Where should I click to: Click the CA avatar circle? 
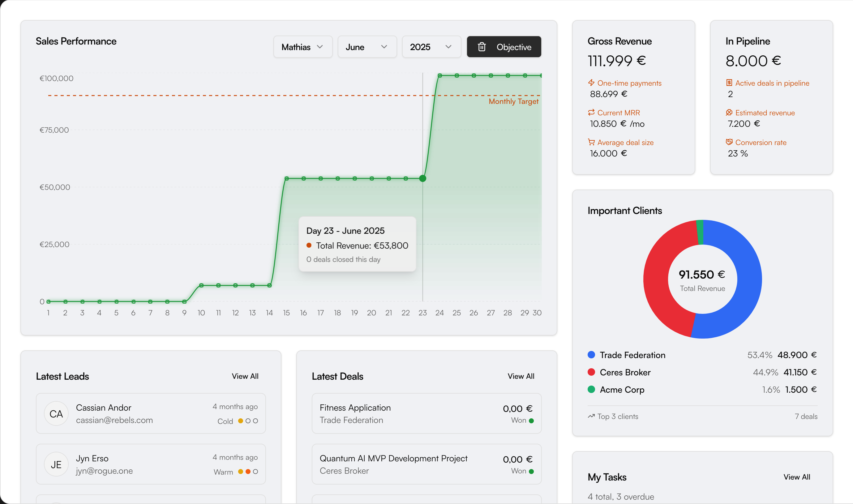[x=56, y=413]
